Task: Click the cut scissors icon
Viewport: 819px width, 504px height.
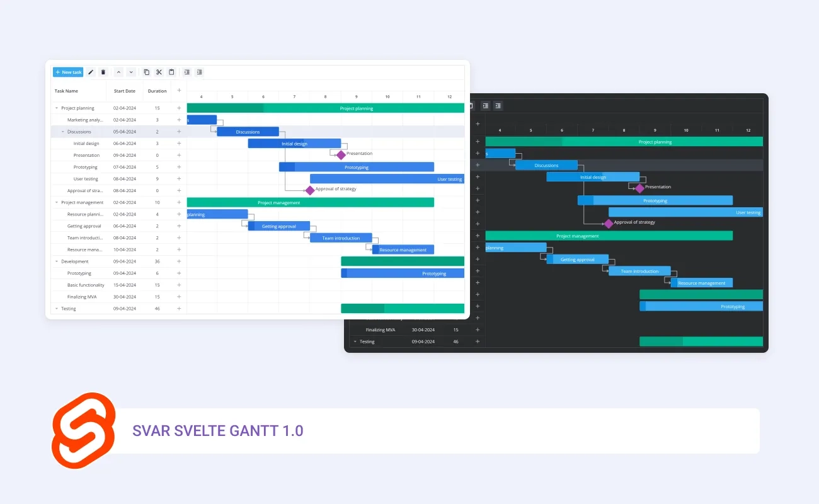Action: click(159, 72)
